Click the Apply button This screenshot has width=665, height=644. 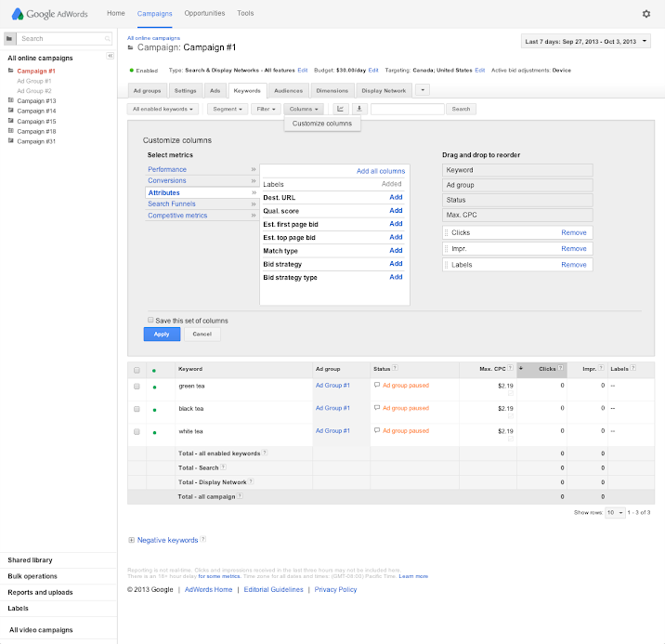tap(162, 334)
